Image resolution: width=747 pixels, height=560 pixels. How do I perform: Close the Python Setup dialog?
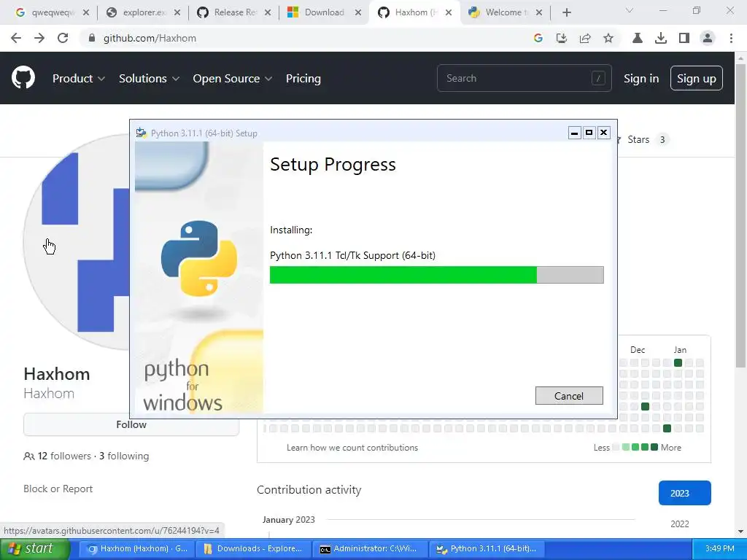click(603, 133)
